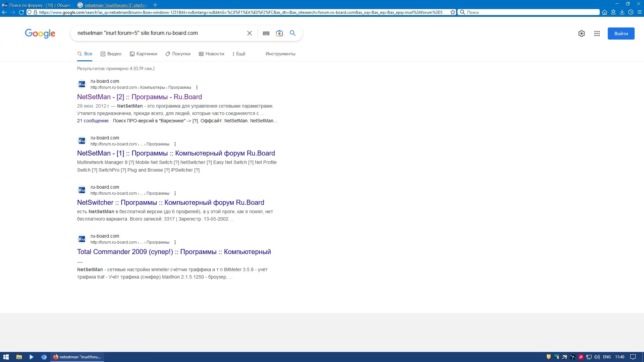Select the Google netsetman search tab
Screen dimensions: 644x362
[112, 5]
